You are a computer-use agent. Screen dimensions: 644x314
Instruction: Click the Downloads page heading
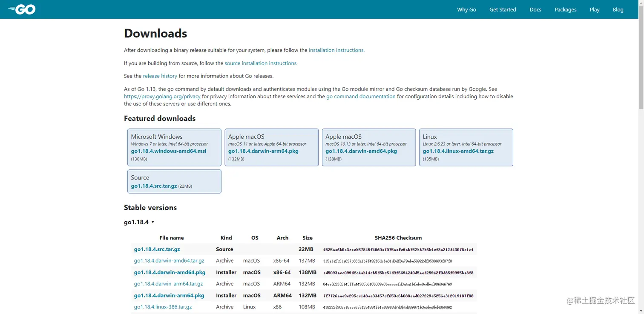(155, 33)
